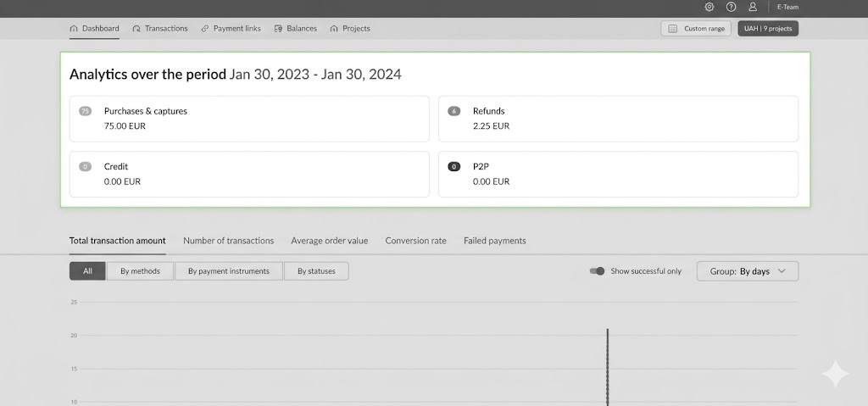Screen dimensions: 868x406
Task: Select the By statuses filter
Action: point(316,271)
